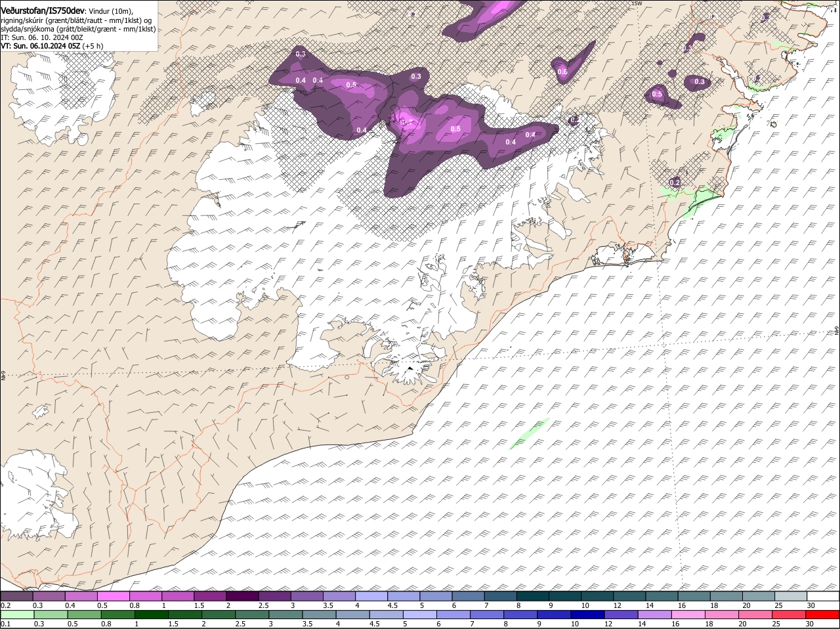840x629 pixels.
Task: Click the 0.2 label in the purple legend row
Action: tap(6, 605)
